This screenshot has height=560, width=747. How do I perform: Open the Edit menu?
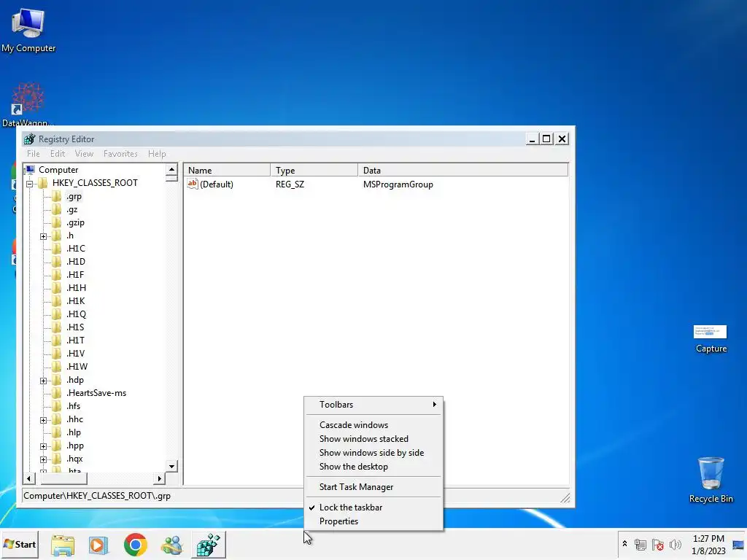click(58, 154)
